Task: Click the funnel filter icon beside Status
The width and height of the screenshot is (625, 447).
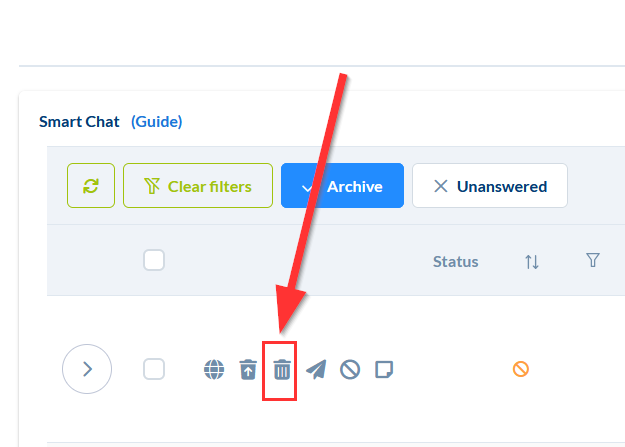Action: (593, 261)
